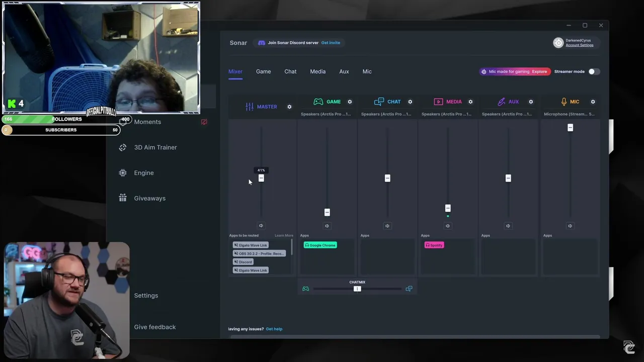Image resolution: width=644 pixels, height=362 pixels.
Task: Click Mic volume slider handle
Action: 570,128
